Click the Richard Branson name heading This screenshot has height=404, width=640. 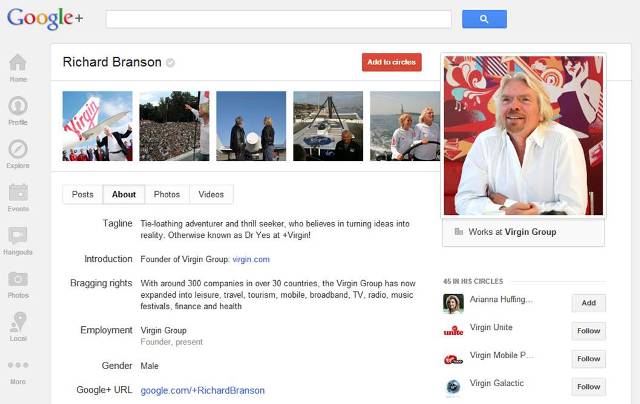(112, 62)
